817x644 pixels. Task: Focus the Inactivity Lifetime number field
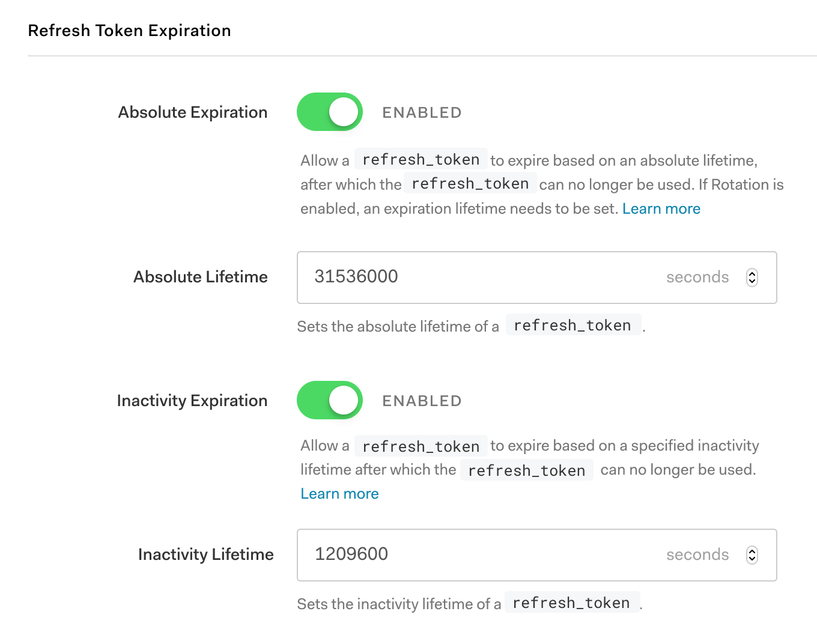[536, 555]
